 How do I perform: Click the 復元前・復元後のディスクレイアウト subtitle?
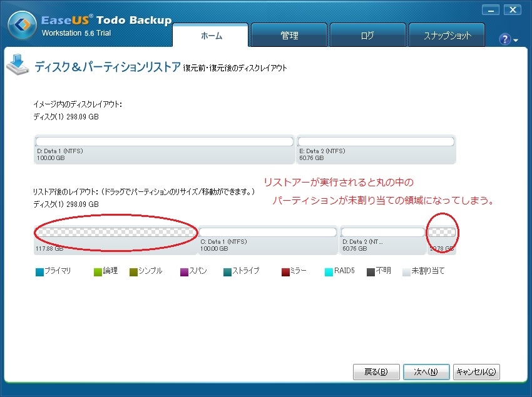tap(235, 68)
